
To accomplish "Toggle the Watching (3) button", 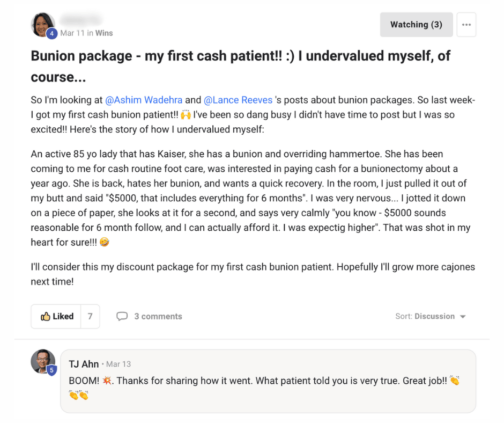I will coord(416,25).
